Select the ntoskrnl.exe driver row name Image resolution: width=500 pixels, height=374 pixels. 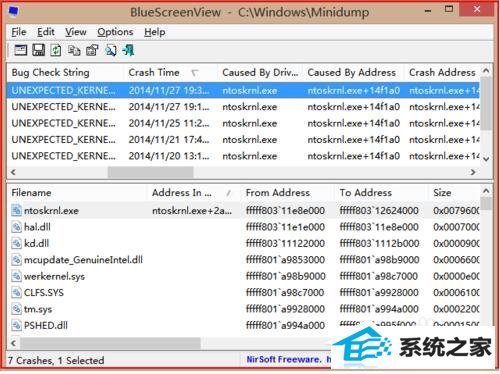[51, 211]
